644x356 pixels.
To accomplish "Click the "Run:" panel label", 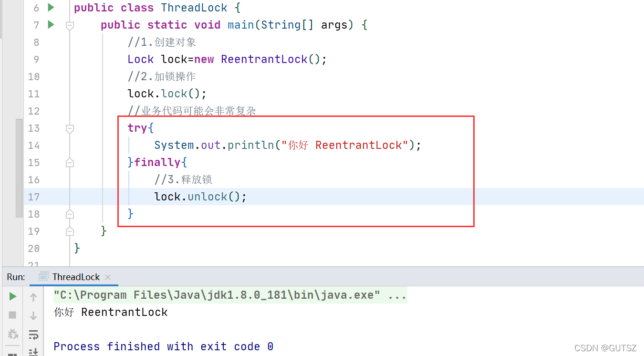I will [x=16, y=277].
